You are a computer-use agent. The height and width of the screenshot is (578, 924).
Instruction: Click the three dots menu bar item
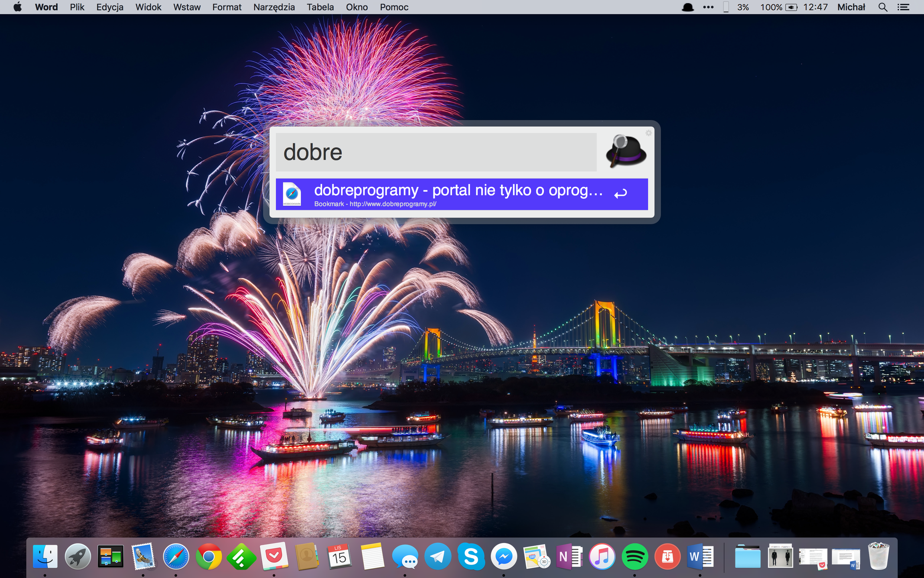(x=708, y=7)
